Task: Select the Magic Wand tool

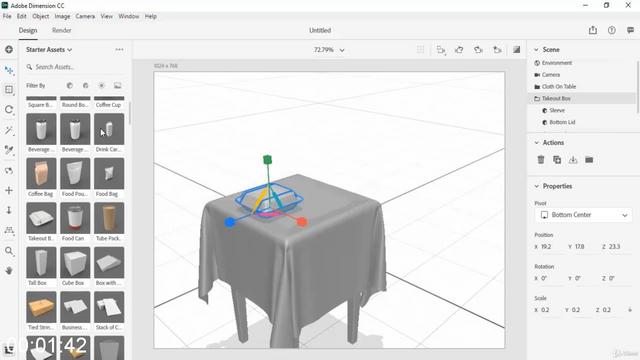Action: pyautogui.click(x=9, y=130)
